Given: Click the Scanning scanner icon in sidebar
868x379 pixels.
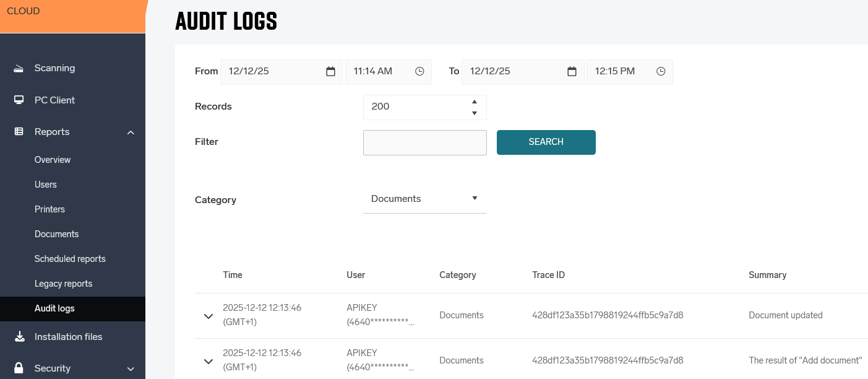Looking at the screenshot, I should [19, 68].
